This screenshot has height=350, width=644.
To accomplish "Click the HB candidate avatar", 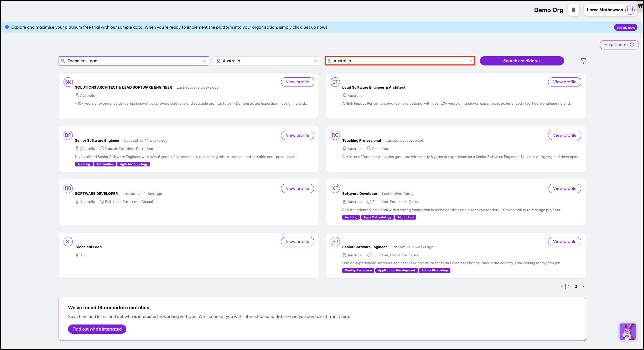I will pyautogui.click(x=68, y=188).
